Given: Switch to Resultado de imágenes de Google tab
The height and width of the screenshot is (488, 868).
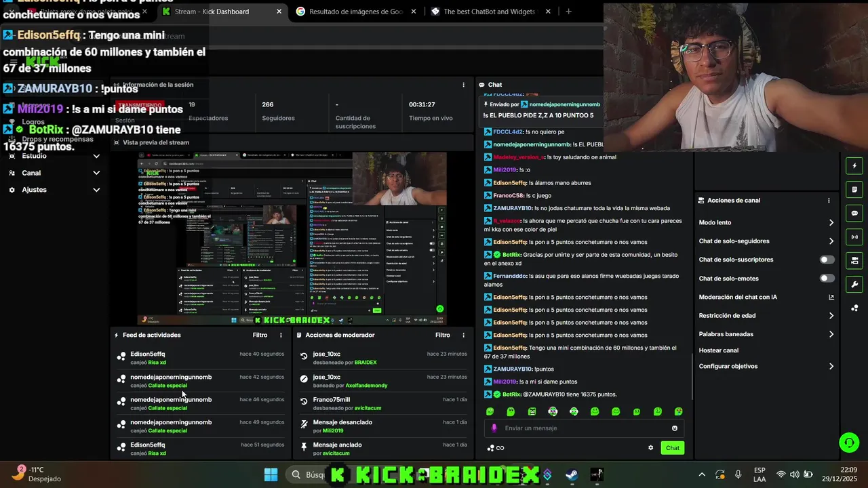Looking at the screenshot, I should [356, 12].
